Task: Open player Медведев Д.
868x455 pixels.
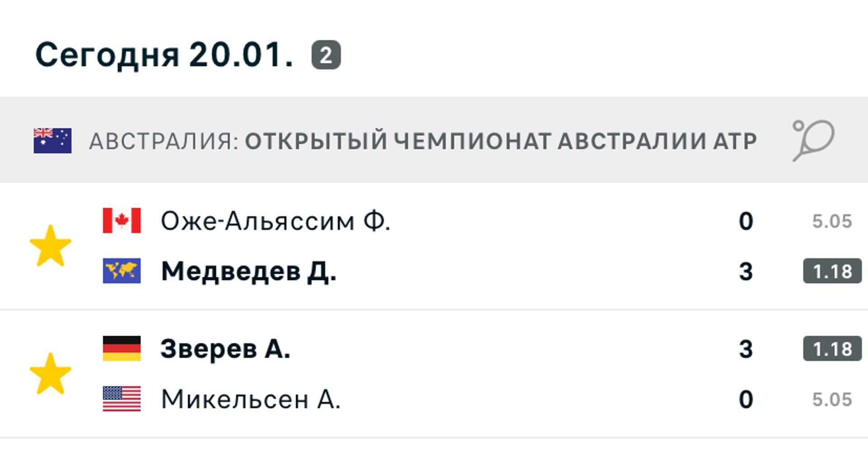Action: [x=249, y=271]
